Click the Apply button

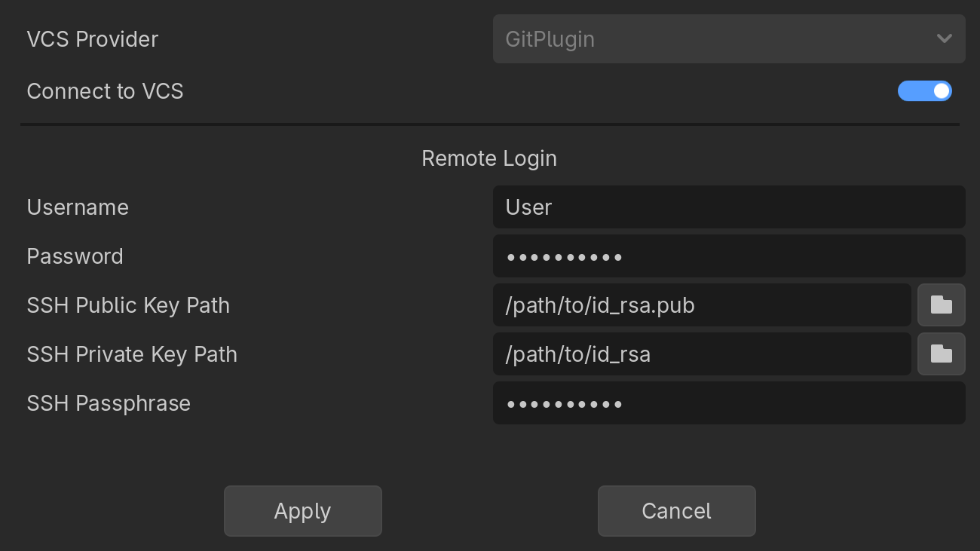[303, 511]
